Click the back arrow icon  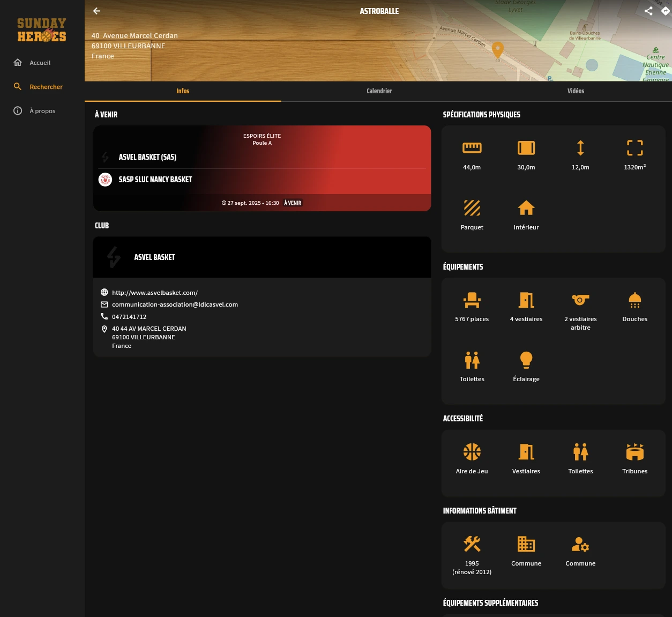(x=96, y=11)
